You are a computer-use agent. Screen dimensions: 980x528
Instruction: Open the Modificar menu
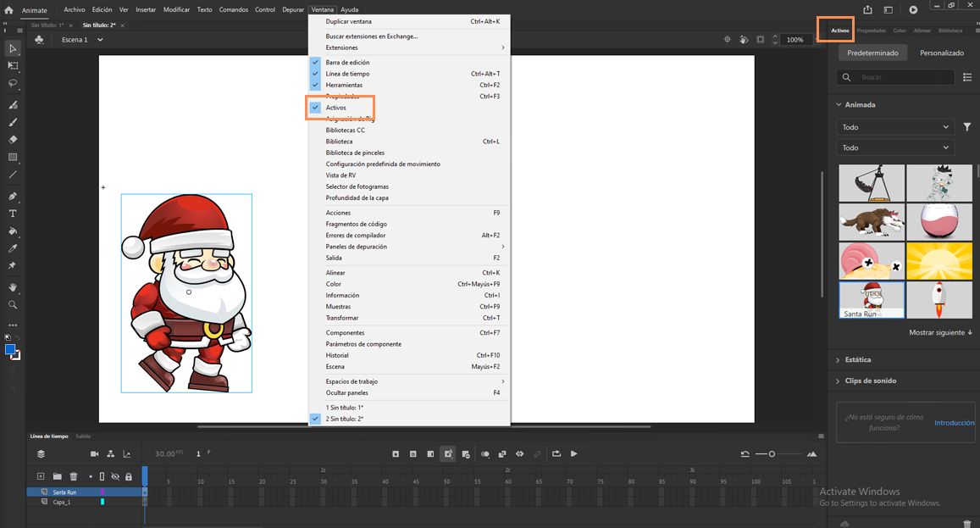click(x=176, y=9)
